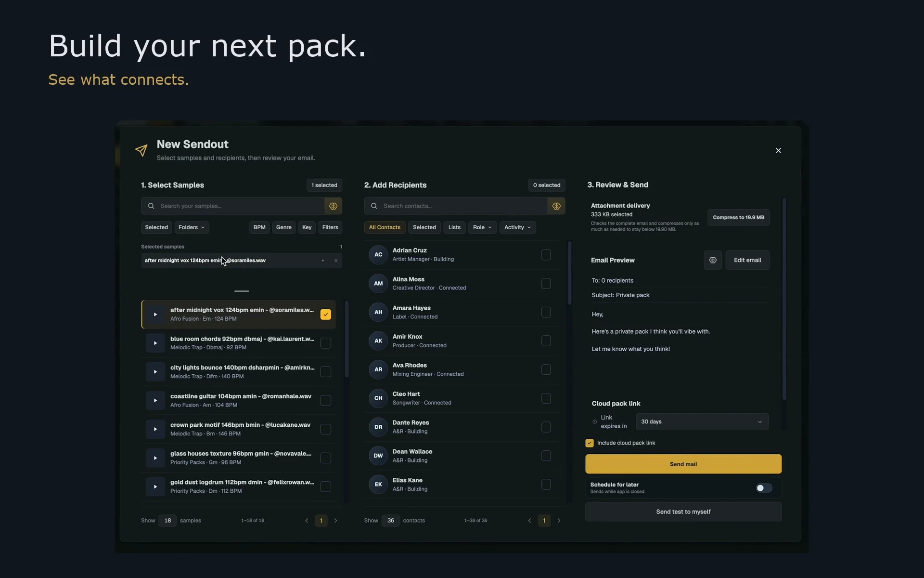
Task: Click the Dean Wallace DW avatar
Action: [x=378, y=456]
